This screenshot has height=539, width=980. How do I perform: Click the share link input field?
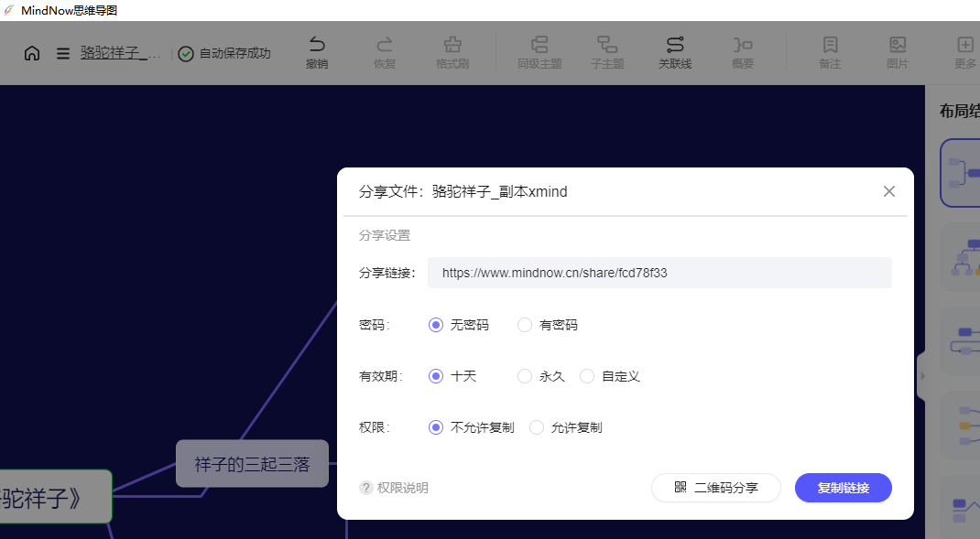coord(659,273)
